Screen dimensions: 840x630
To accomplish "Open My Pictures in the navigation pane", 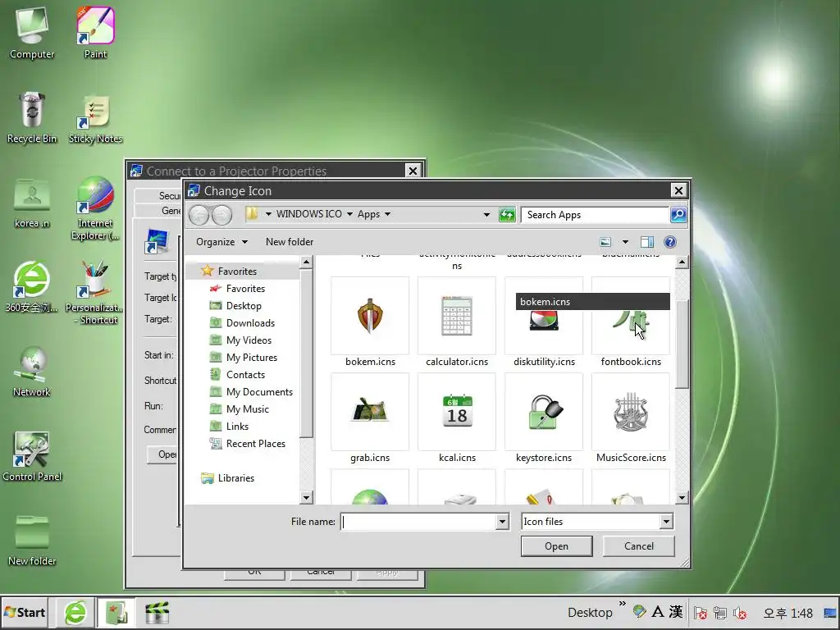I will (x=244, y=358).
